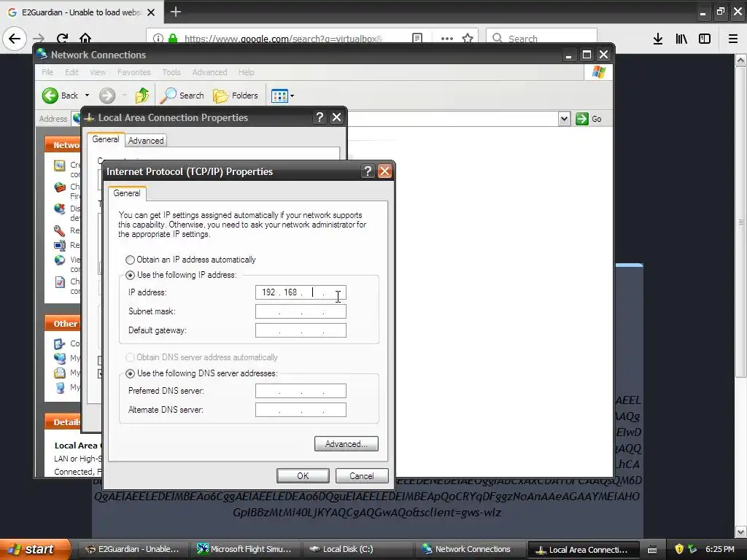747x560 pixels.
Task: Open Firefox downloads arrow icon
Action: click(x=658, y=39)
